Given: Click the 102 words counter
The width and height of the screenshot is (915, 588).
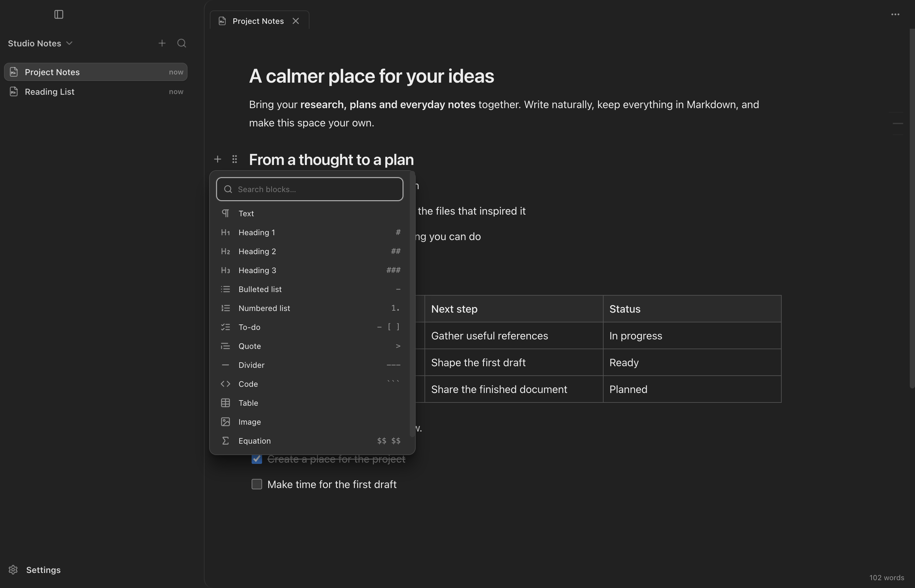Looking at the screenshot, I should click(x=887, y=578).
